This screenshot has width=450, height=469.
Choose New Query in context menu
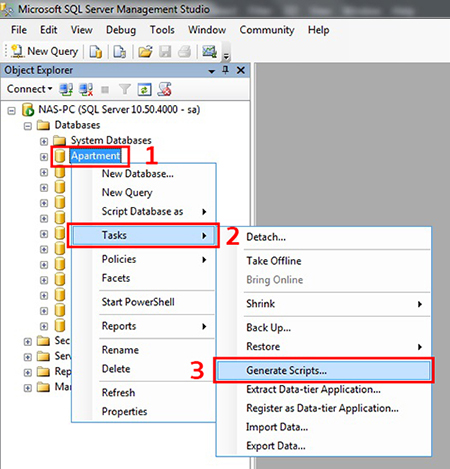144,192
